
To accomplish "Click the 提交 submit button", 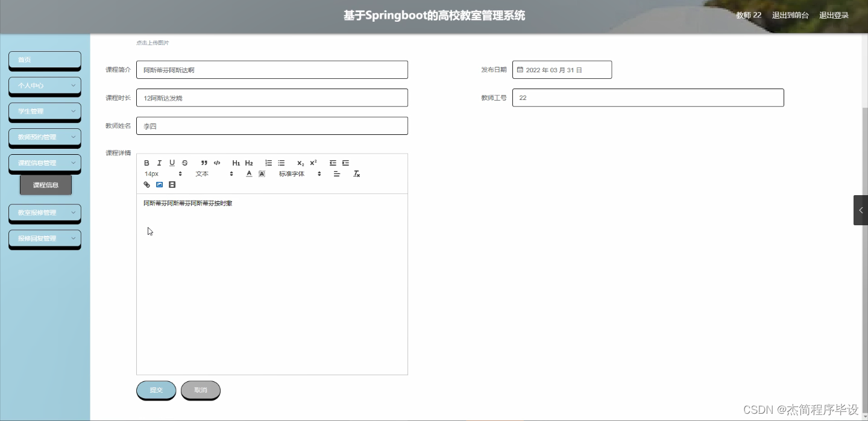I will click(x=156, y=390).
